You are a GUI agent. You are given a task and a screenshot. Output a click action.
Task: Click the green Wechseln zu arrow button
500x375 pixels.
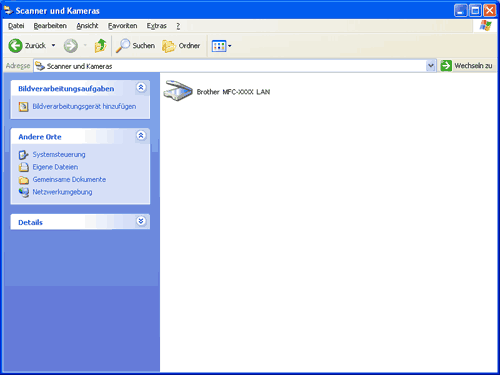tap(446, 66)
